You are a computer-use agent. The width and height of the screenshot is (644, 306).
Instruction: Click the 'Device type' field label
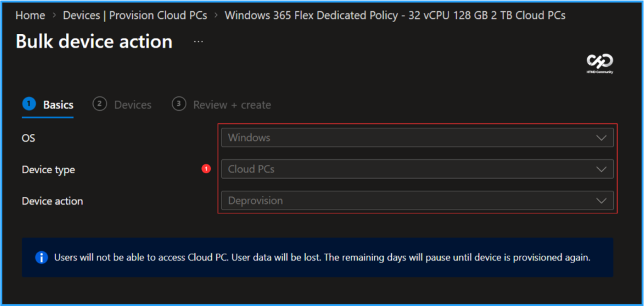pyautogui.click(x=48, y=169)
